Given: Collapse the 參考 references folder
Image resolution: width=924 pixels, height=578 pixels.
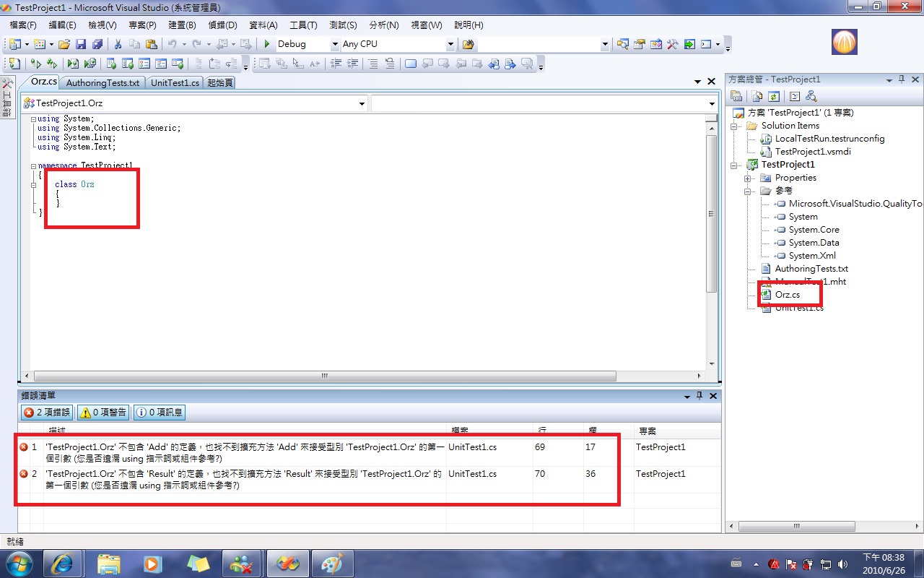Looking at the screenshot, I should point(748,191).
